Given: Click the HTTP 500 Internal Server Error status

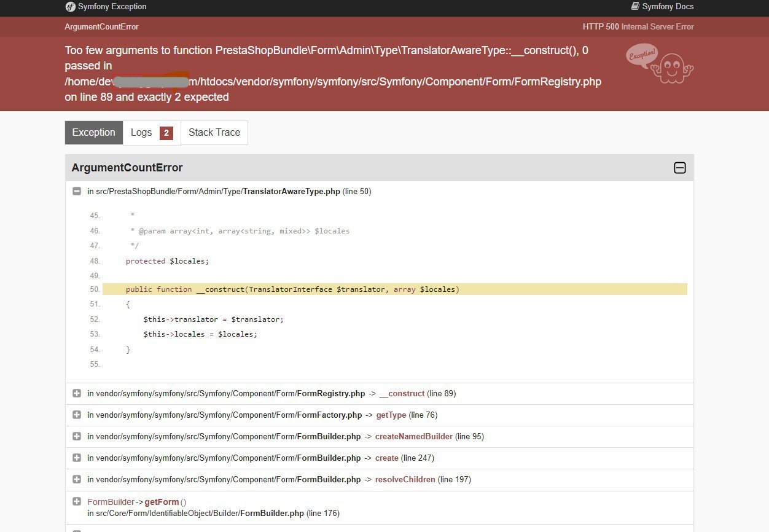Looking at the screenshot, I should point(638,26).
